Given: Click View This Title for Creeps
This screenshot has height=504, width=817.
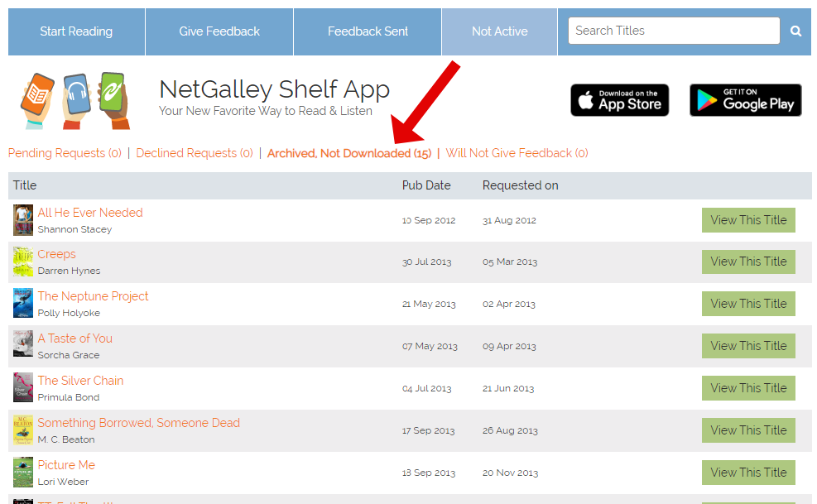Looking at the screenshot, I should pyautogui.click(x=748, y=262).
